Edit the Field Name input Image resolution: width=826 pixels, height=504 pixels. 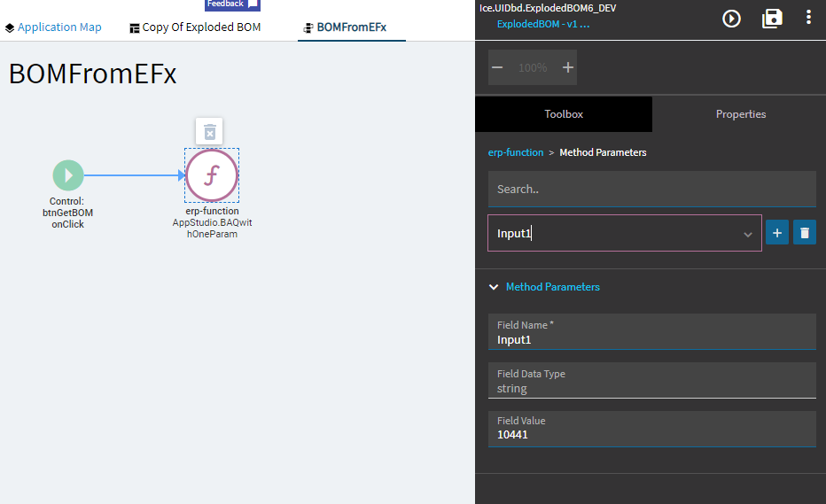coord(651,332)
